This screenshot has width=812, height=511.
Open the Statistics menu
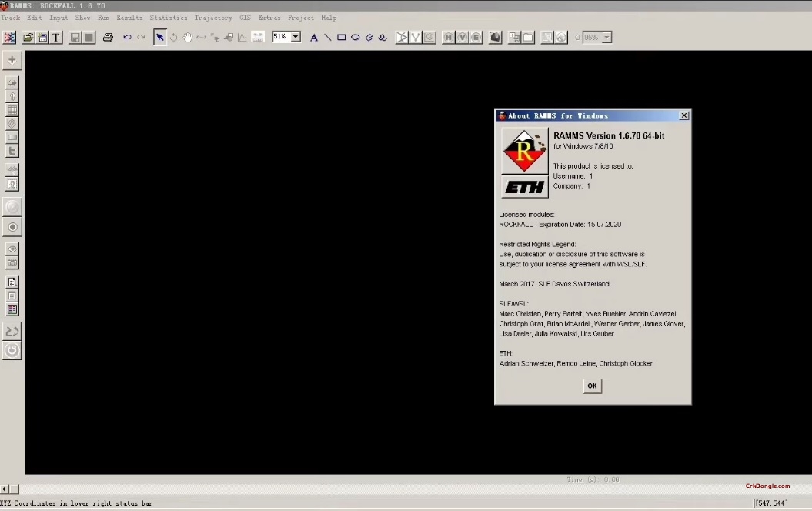click(x=169, y=17)
